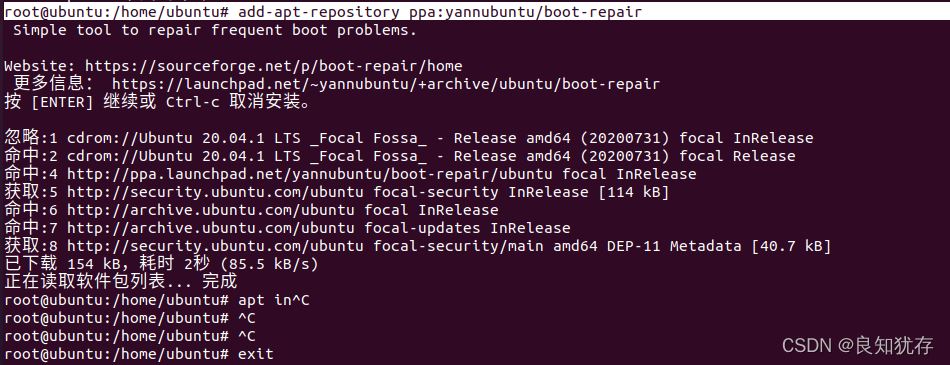
Task: Click the final 'exit' command prompt
Action: pos(139,354)
